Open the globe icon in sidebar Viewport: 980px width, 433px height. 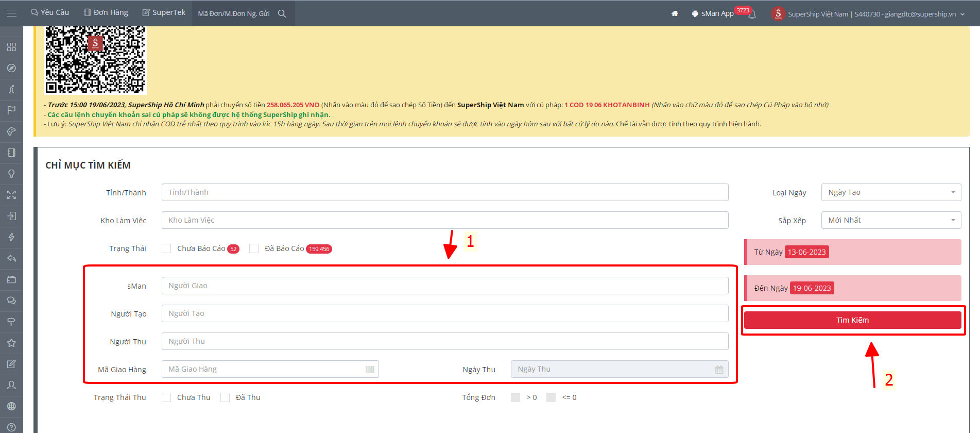(x=11, y=406)
